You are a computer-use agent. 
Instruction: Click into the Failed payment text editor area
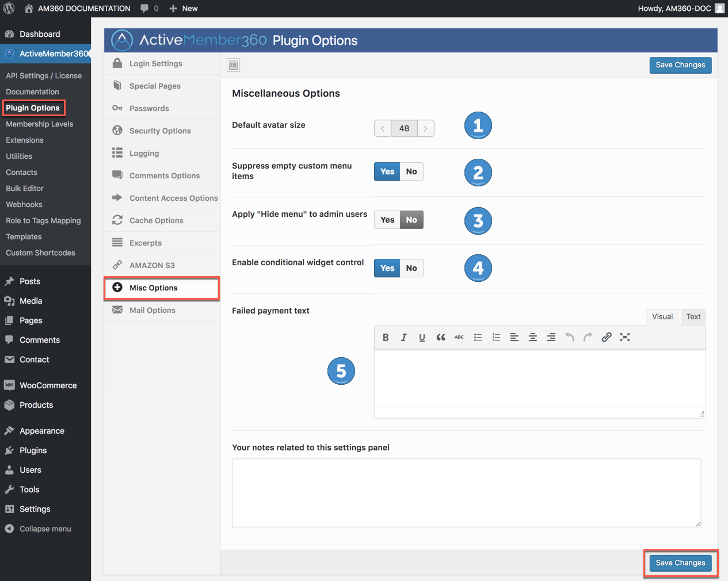pyautogui.click(x=540, y=378)
